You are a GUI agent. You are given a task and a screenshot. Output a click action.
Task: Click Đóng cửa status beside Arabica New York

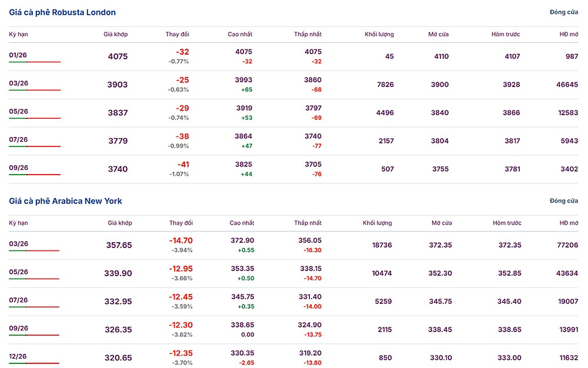tap(563, 201)
